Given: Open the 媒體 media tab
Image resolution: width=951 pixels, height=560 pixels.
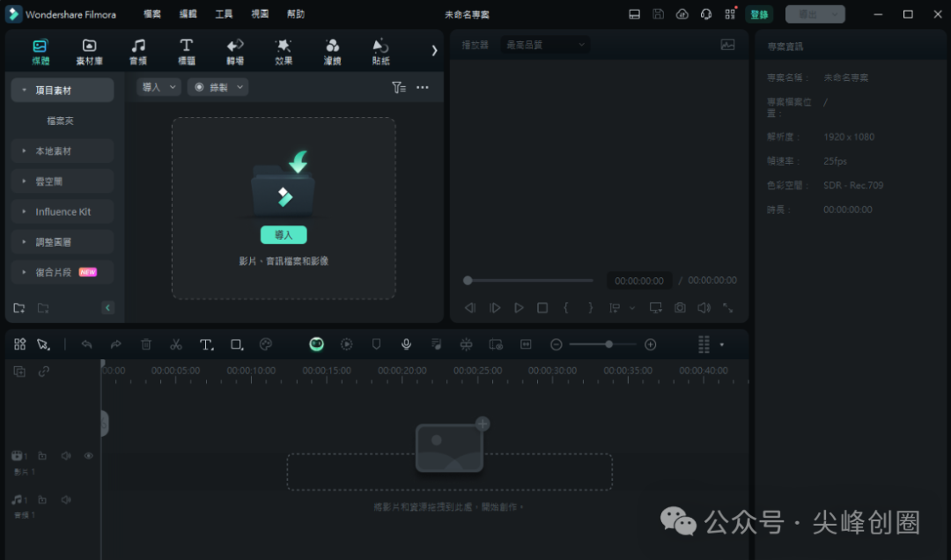Looking at the screenshot, I should [41, 52].
